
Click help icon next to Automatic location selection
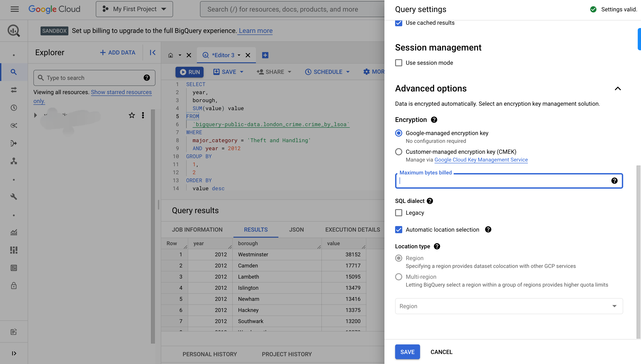pos(488,229)
